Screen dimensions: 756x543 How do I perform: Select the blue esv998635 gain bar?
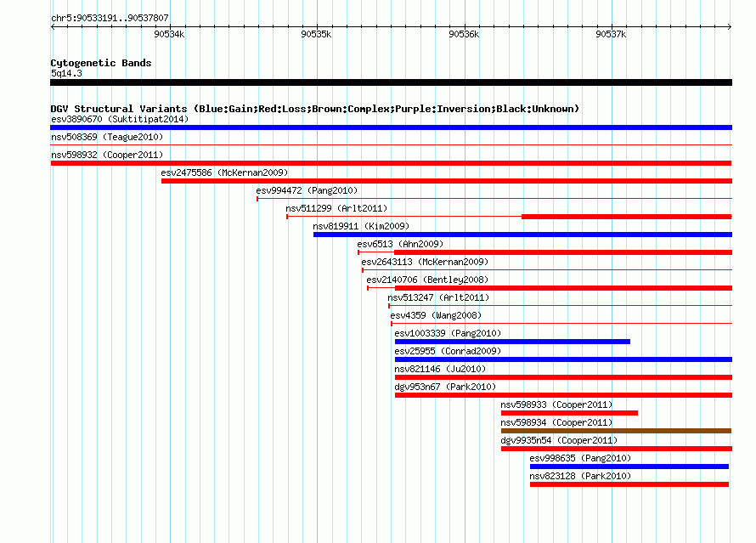[629, 467]
